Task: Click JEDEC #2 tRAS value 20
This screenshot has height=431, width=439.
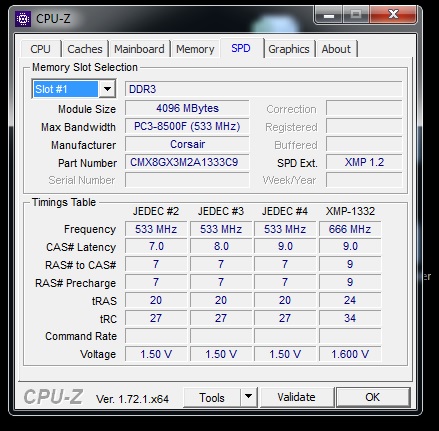Action: point(156,300)
